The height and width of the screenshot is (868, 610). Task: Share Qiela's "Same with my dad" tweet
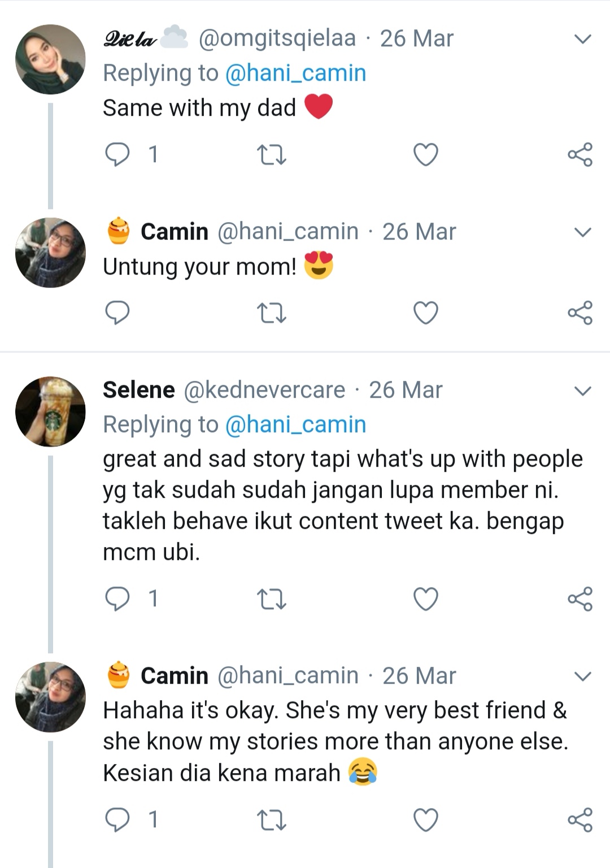(580, 155)
